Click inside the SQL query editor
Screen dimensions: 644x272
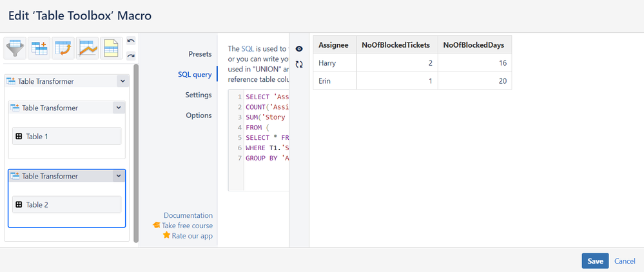click(266, 142)
